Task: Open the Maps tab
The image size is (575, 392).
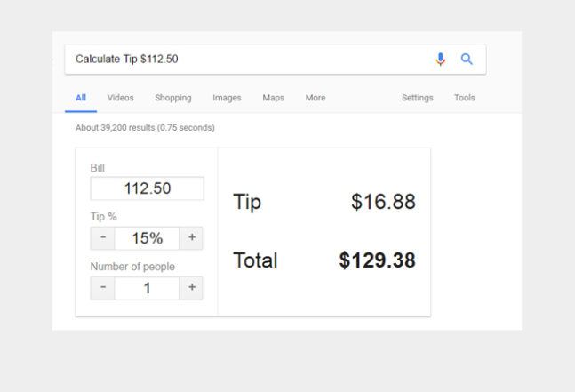Action: tap(273, 98)
